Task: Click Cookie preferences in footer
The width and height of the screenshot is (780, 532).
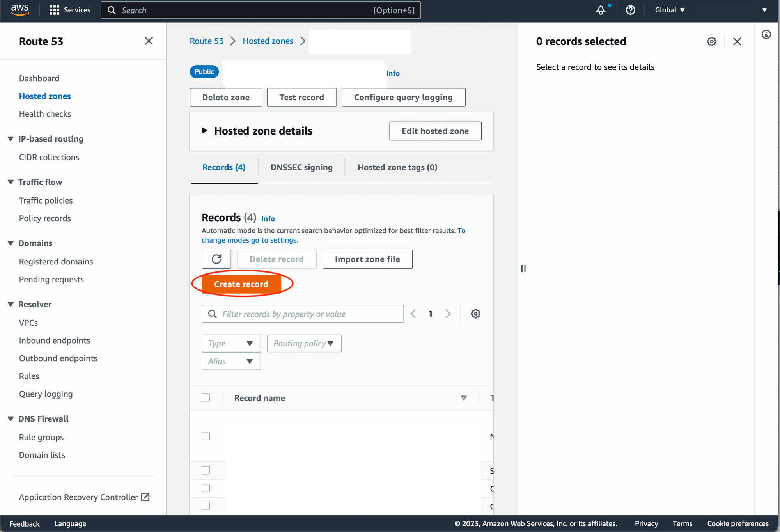Action: [738, 523]
